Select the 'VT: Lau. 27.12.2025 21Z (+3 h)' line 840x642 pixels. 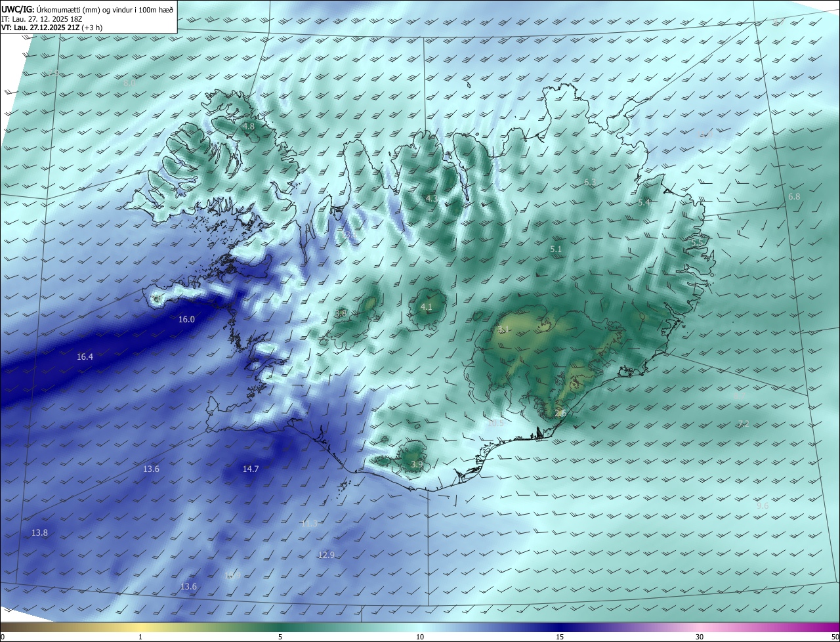click(52, 28)
